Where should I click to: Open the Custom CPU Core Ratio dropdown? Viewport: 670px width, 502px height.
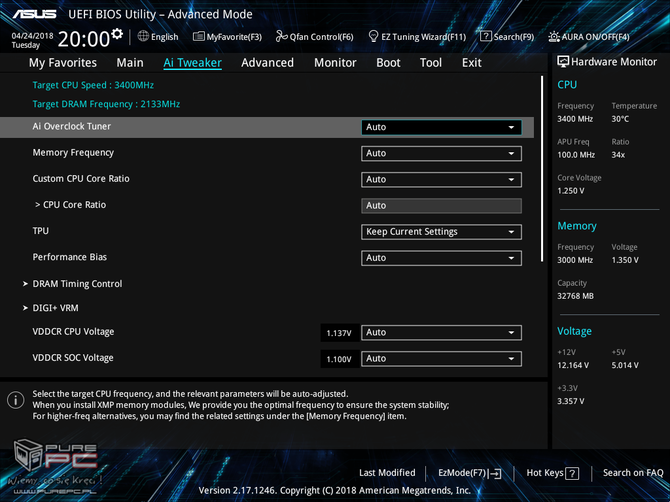point(441,179)
